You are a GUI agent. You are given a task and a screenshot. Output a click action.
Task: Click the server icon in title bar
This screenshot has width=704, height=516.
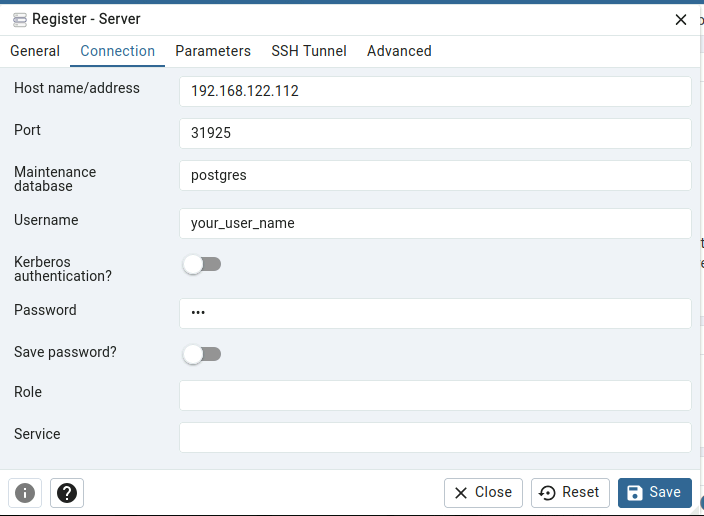[x=19, y=19]
